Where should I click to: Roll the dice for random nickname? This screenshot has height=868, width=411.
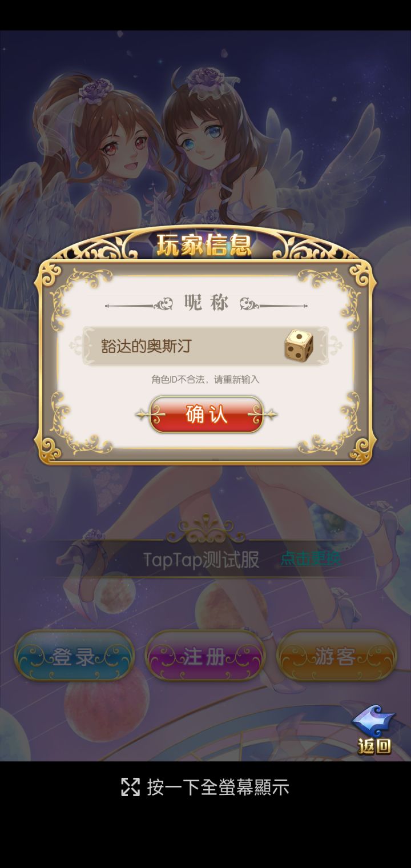coord(299,345)
